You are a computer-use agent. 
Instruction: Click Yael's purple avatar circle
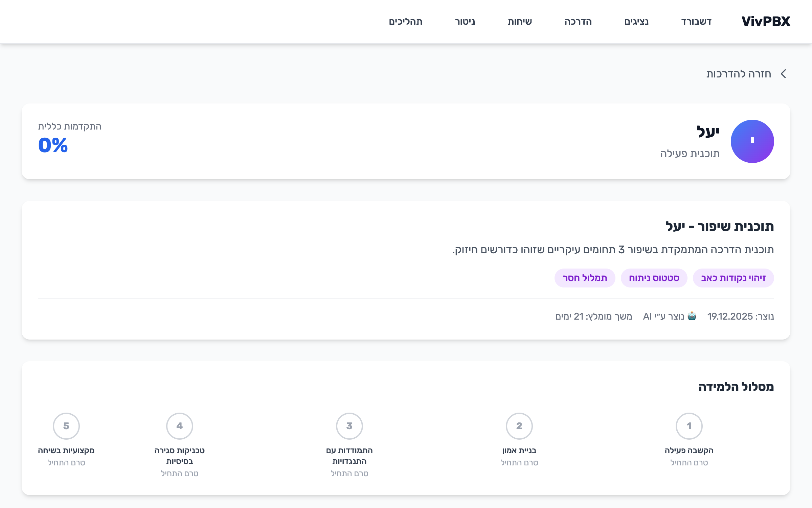point(752,141)
